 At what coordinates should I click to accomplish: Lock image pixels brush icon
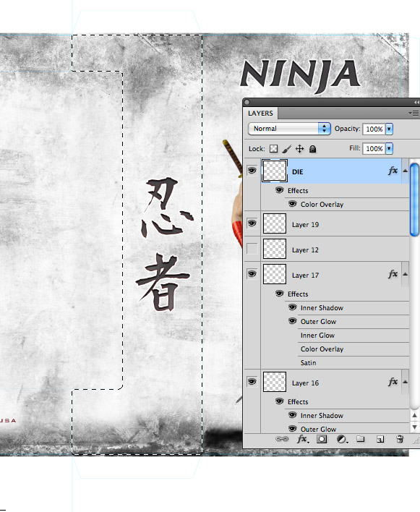[x=286, y=149]
